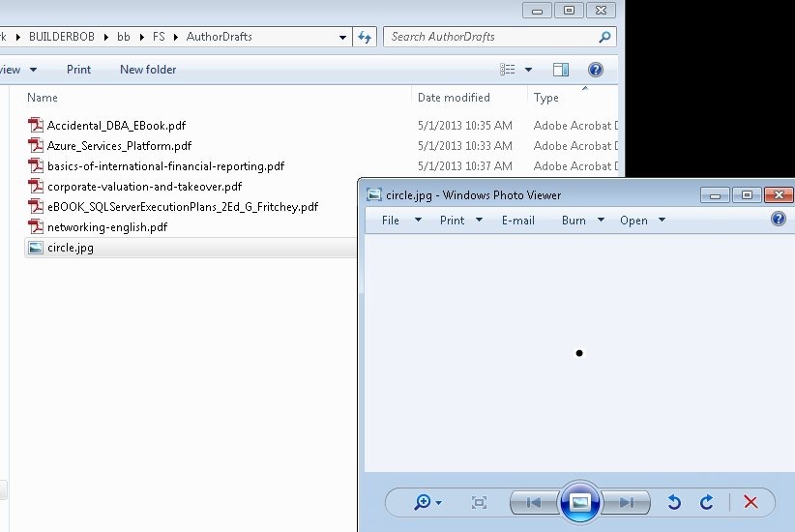Toggle the Explorer preview pane

tap(561, 70)
